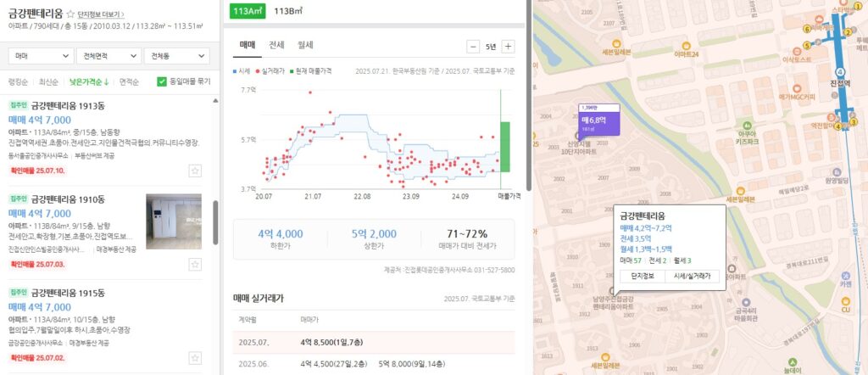Click the 71~72% 전세가 ratio
Viewport: 868px width, 375px height.
tap(467, 234)
